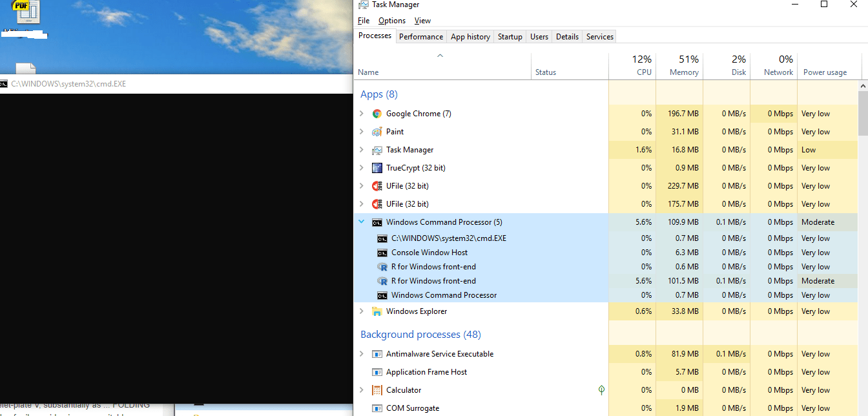Viewport: 868px width, 416px height.
Task: Click the Antimalware Service Executable icon
Action: point(377,353)
